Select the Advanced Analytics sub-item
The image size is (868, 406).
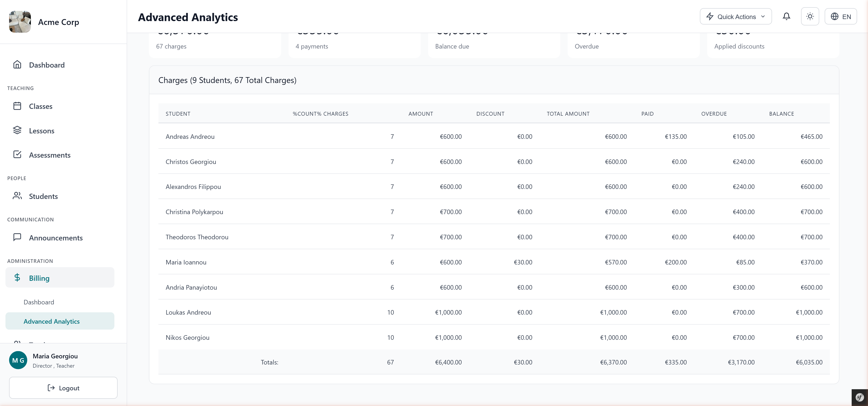coord(60,321)
